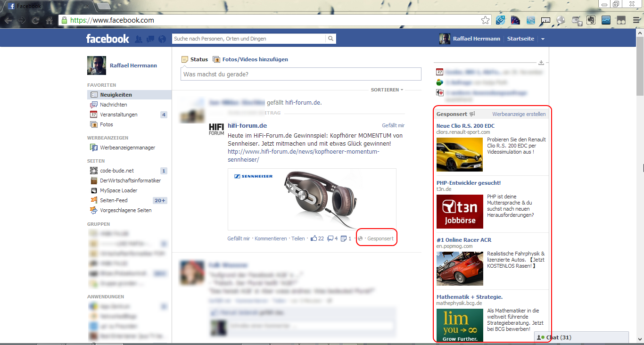The height and width of the screenshot is (345, 644).
Task: Click the calendar reminder icon in right column
Action: pos(439,72)
